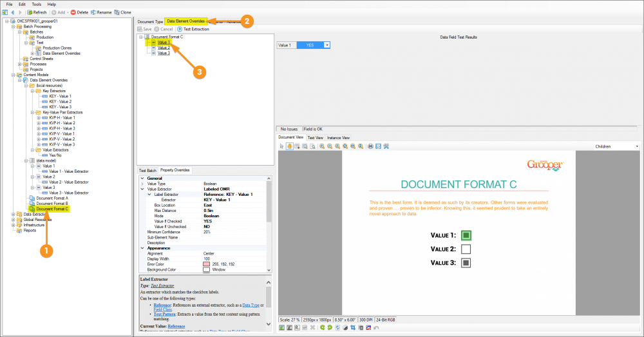The width and height of the screenshot is (644, 337).
Task: Switch to the Instance View tab
Action: (338, 138)
